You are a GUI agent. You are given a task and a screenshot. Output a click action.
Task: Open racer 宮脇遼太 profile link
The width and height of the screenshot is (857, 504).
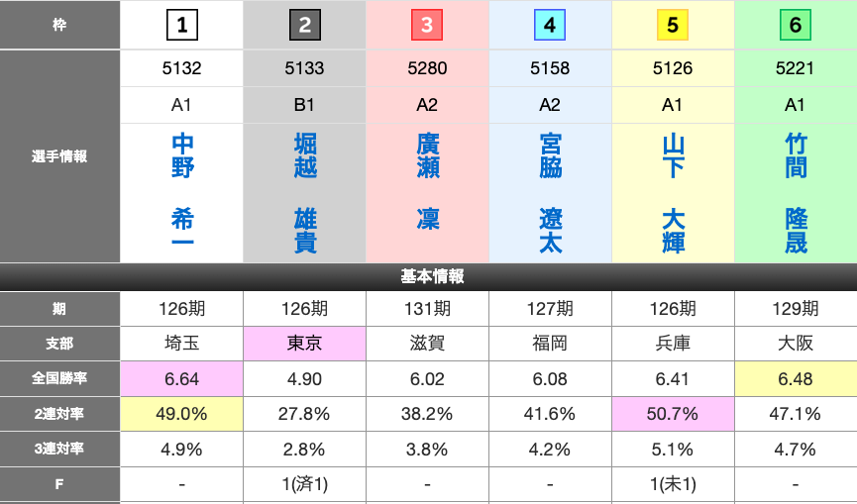point(551,193)
